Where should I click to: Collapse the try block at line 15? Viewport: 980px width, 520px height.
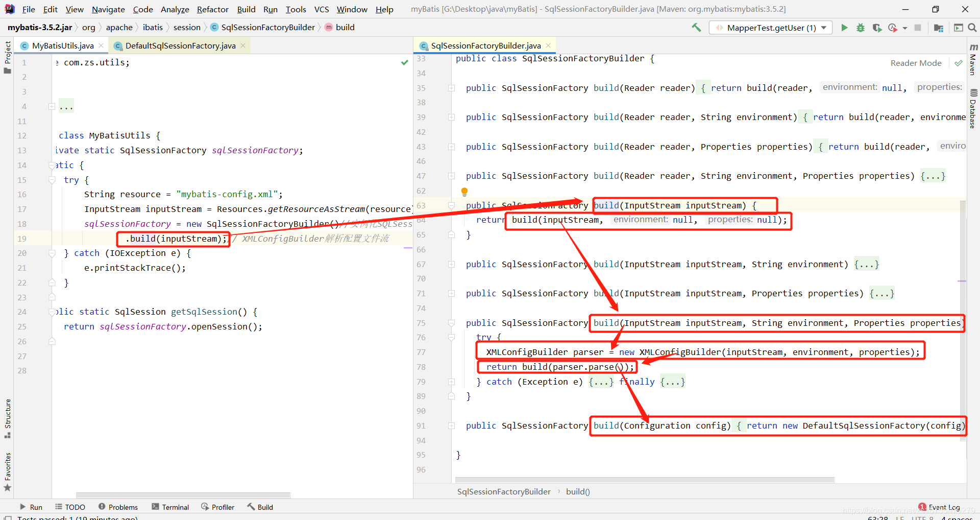(52, 180)
